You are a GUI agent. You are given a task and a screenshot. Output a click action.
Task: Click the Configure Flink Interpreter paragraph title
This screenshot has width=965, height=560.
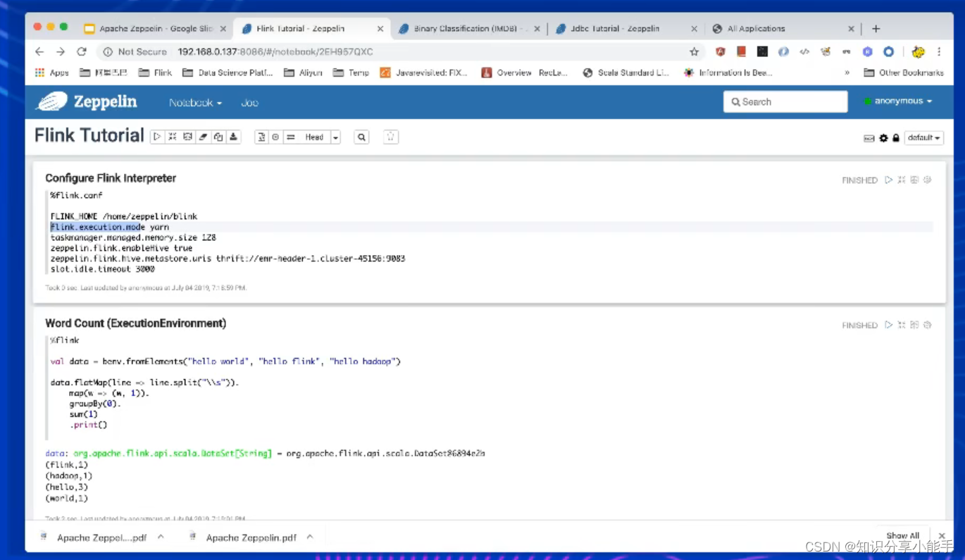tap(111, 178)
